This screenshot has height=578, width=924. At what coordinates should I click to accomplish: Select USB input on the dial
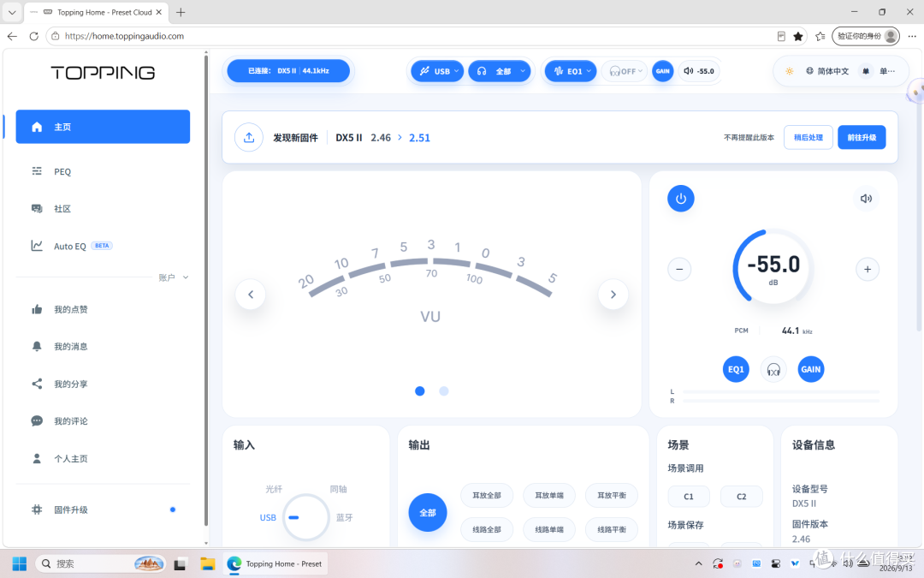[x=268, y=517]
